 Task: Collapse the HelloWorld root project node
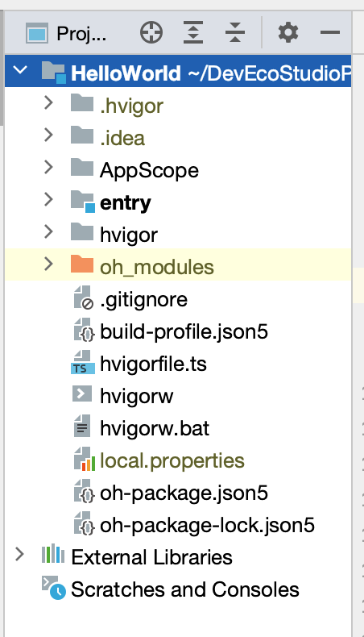pos(20,70)
